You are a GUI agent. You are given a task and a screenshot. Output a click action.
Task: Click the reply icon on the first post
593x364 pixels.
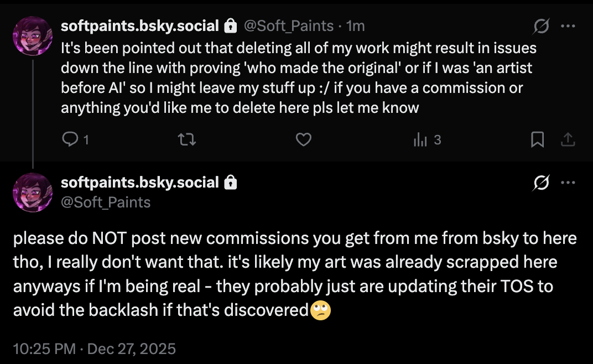[x=70, y=140]
